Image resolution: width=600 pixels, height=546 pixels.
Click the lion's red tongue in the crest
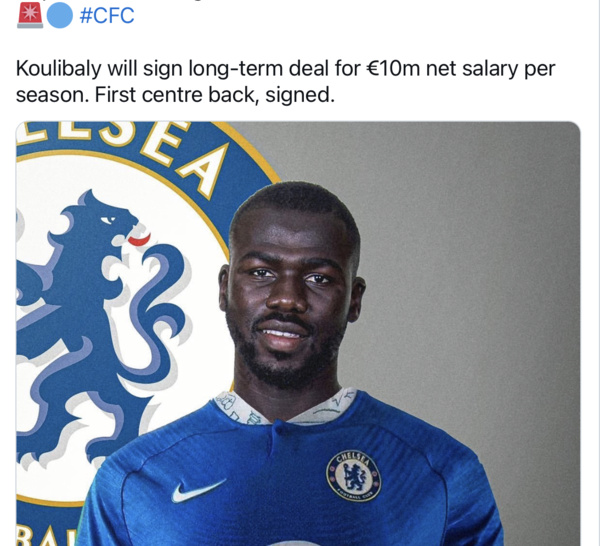139,240
